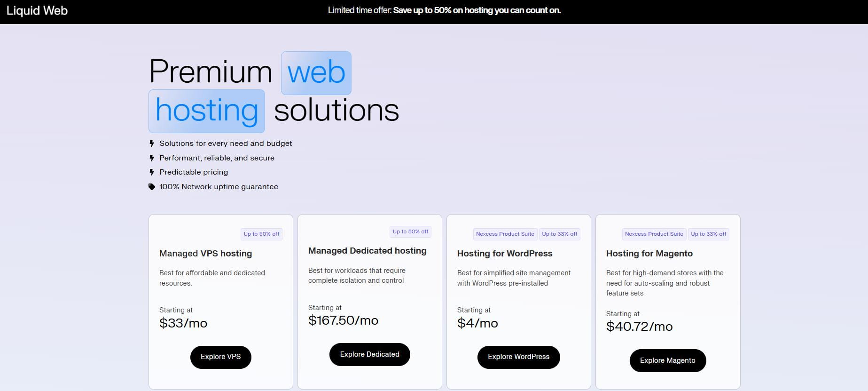The width and height of the screenshot is (868, 391).
Task: Click the highlighted "hosting" word in headline
Action: 207,111
